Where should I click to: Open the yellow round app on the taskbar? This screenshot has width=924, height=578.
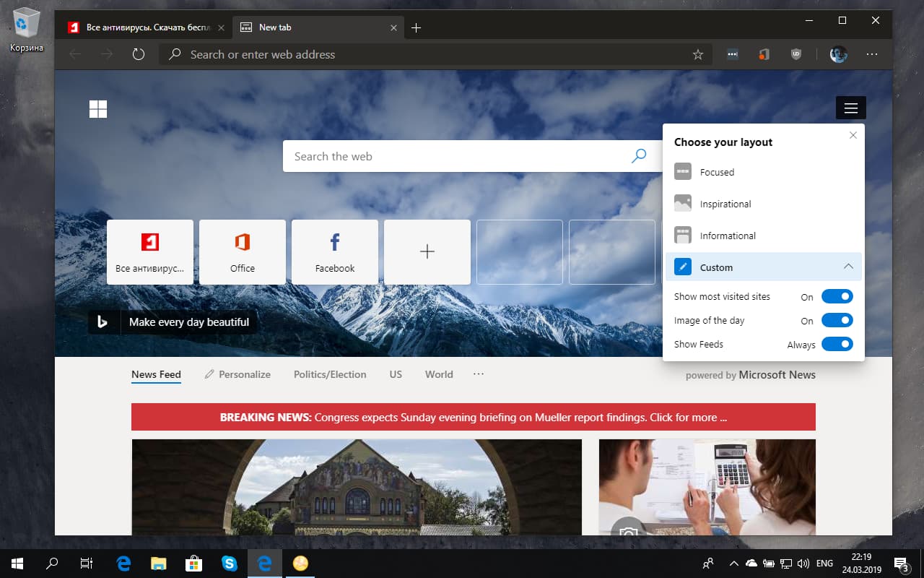[300, 564]
